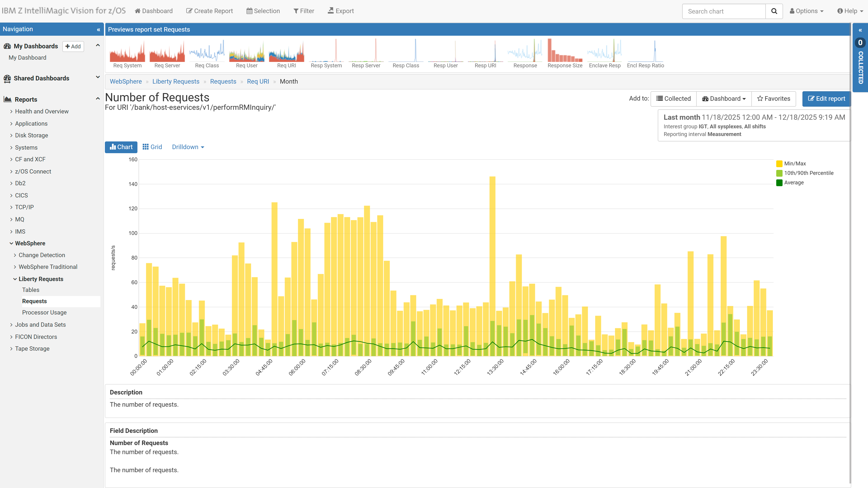Click the Selection calendar icon

(249, 11)
